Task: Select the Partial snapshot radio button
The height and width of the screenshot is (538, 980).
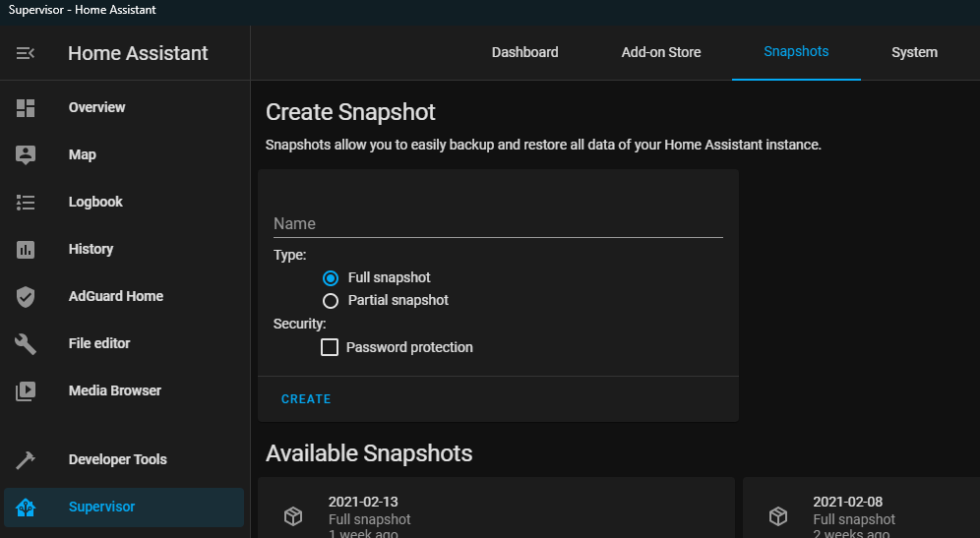Action: [331, 301]
